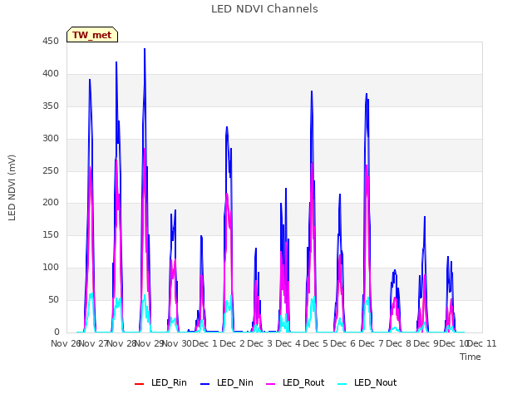Image resolution: width=532 pixels, height=399 pixels.
Task: Click the 150 y-axis tick label
Action: tap(51, 235)
